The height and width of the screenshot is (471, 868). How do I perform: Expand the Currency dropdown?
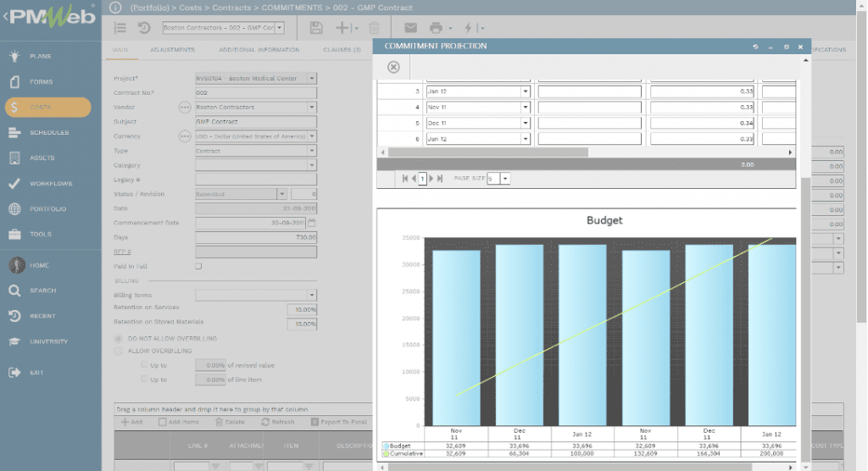[312, 136]
